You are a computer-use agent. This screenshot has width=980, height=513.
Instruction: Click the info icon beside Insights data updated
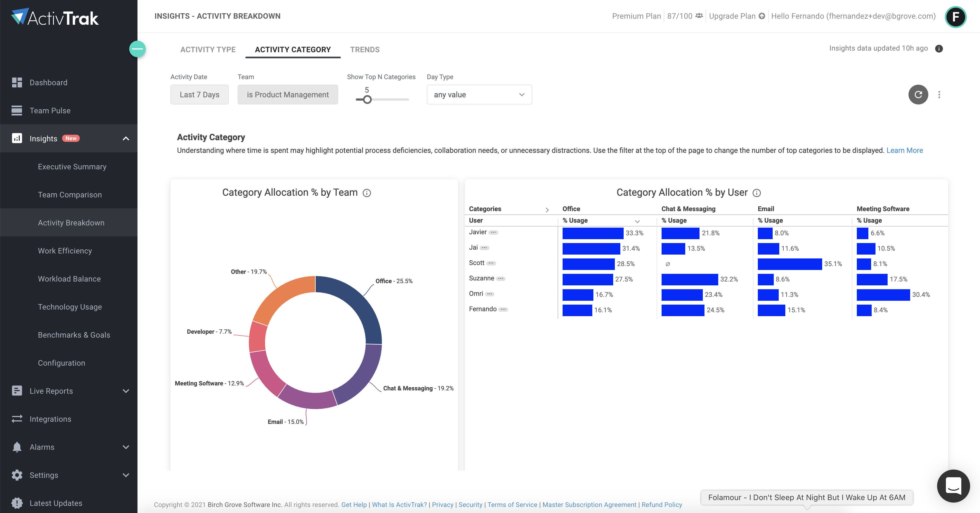coord(939,49)
